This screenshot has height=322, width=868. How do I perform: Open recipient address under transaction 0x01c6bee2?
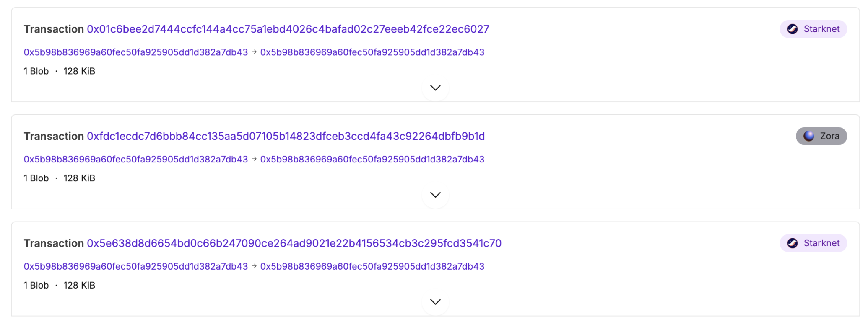pyautogui.click(x=372, y=52)
